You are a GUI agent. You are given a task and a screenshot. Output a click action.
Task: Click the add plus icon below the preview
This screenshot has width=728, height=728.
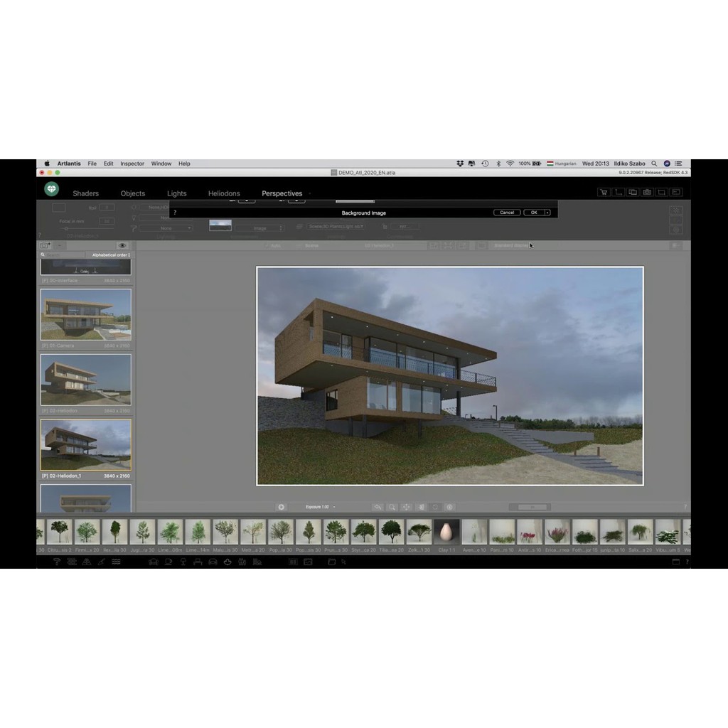[281, 507]
